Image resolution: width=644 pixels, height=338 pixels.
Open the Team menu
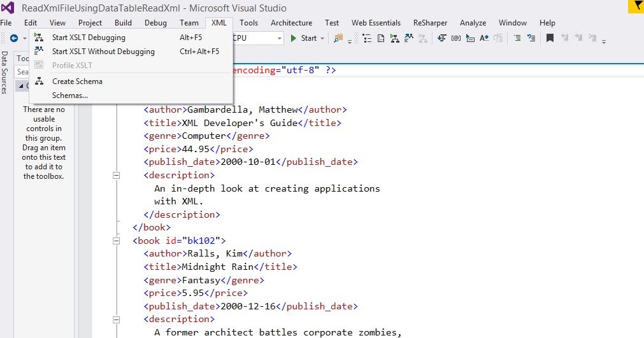pyautogui.click(x=189, y=23)
